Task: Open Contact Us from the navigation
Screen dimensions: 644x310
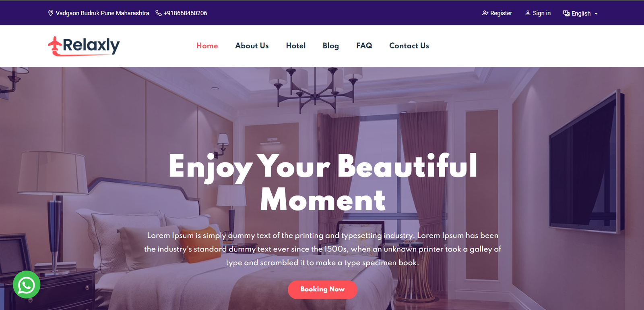Action: tap(409, 46)
